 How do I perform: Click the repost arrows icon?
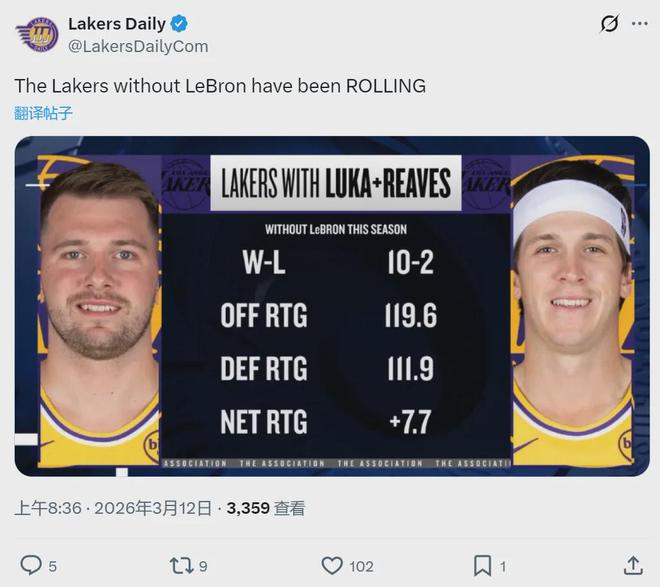point(181,565)
